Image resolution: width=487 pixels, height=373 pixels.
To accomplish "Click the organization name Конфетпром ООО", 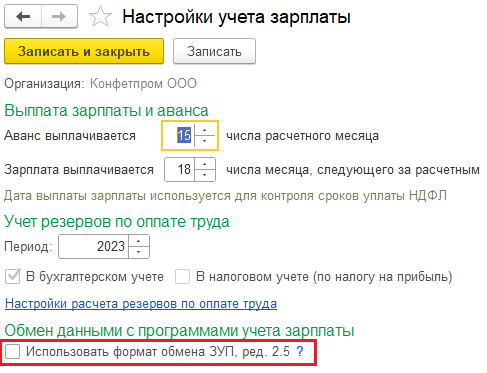I will tap(143, 83).
